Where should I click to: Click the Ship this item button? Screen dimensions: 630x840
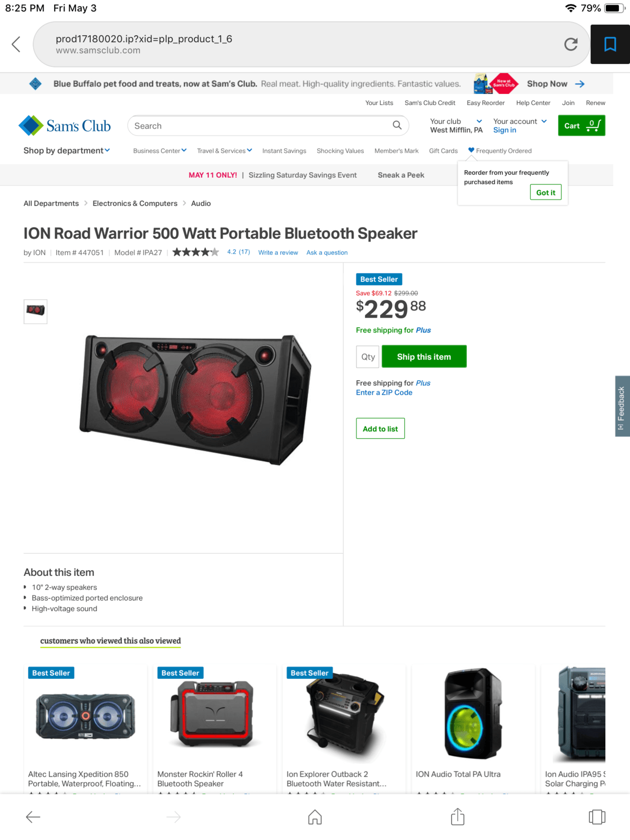(424, 356)
